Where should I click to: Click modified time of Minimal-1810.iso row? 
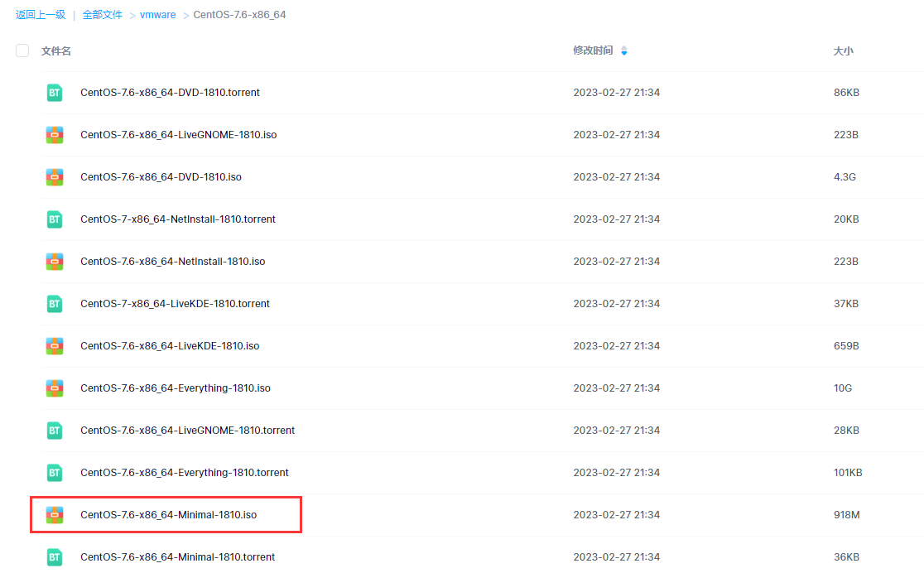[616, 515]
